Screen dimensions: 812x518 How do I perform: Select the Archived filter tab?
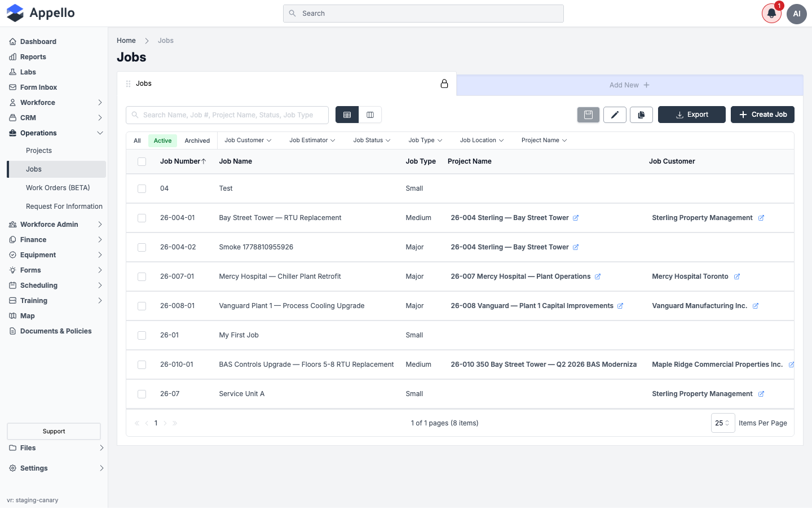click(197, 141)
